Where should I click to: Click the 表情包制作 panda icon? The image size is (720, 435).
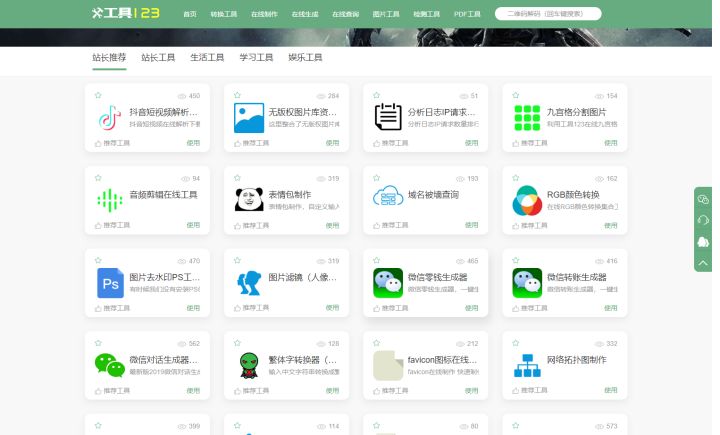pyautogui.click(x=249, y=199)
